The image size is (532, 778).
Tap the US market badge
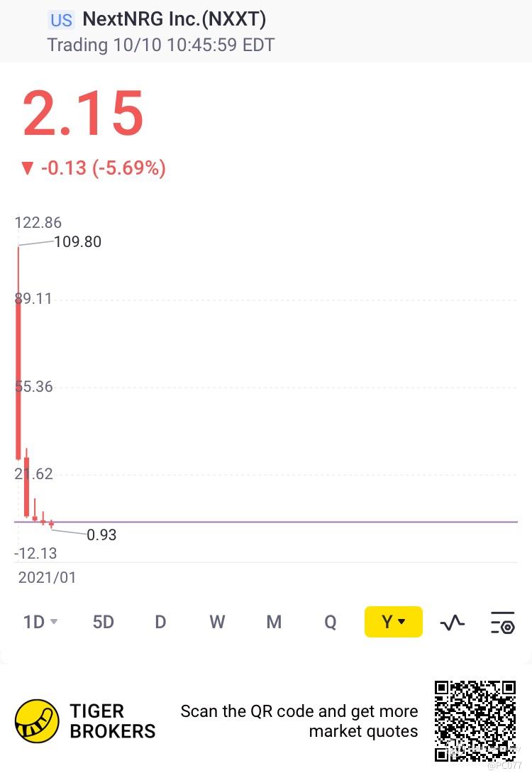(62, 20)
